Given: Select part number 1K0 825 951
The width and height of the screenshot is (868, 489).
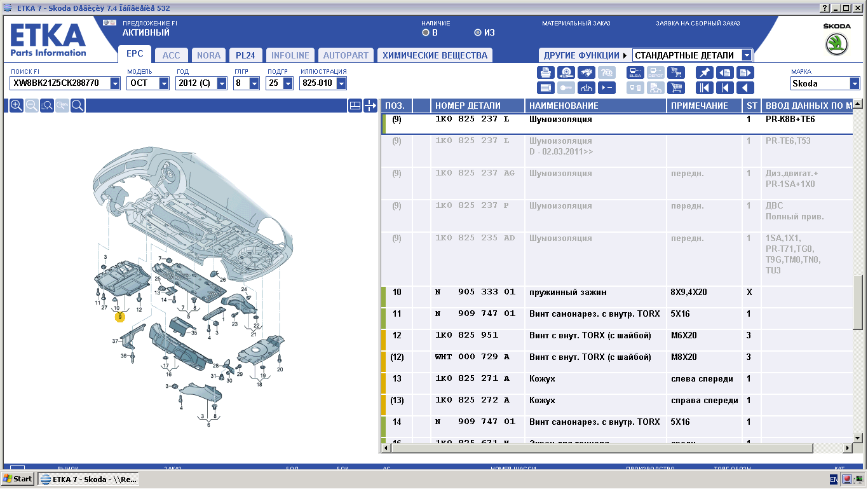Looking at the screenshot, I should [x=466, y=335].
